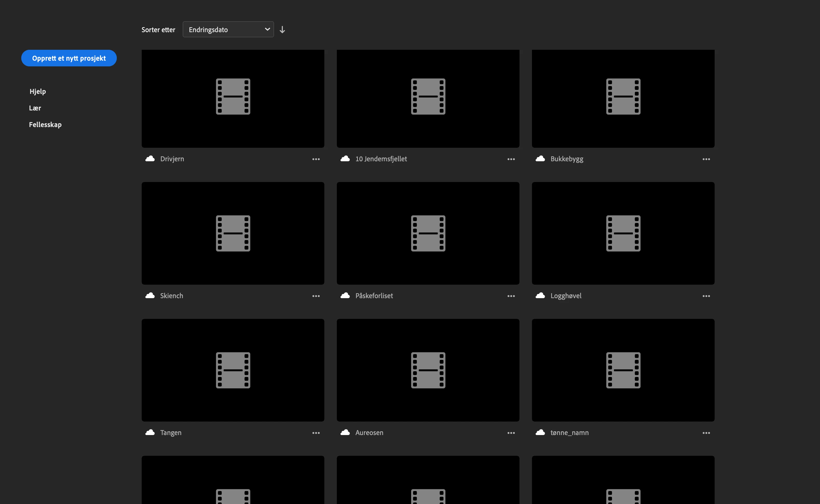This screenshot has width=820, height=504.
Task: Open the tønne_namn project thumbnail
Action: point(623,370)
